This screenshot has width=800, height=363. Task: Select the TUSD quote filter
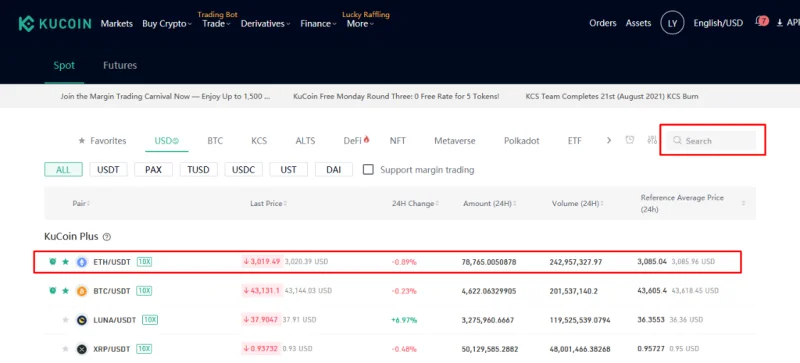[198, 170]
